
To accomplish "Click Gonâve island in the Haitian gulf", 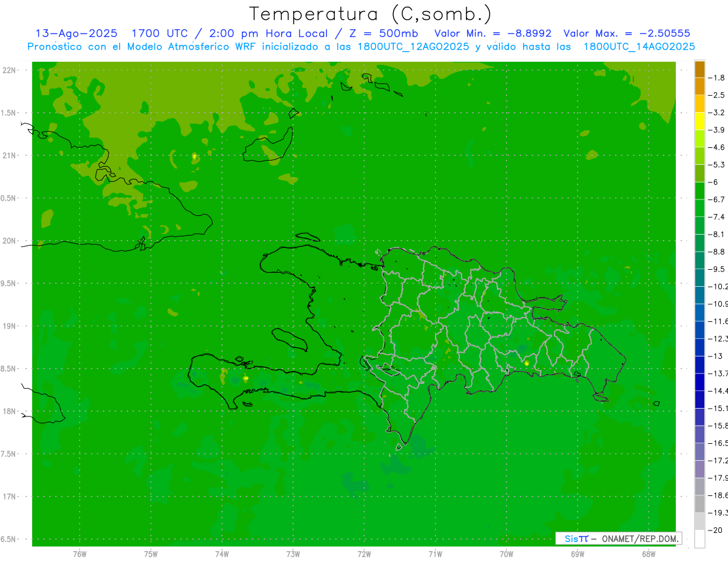I will [x=291, y=340].
